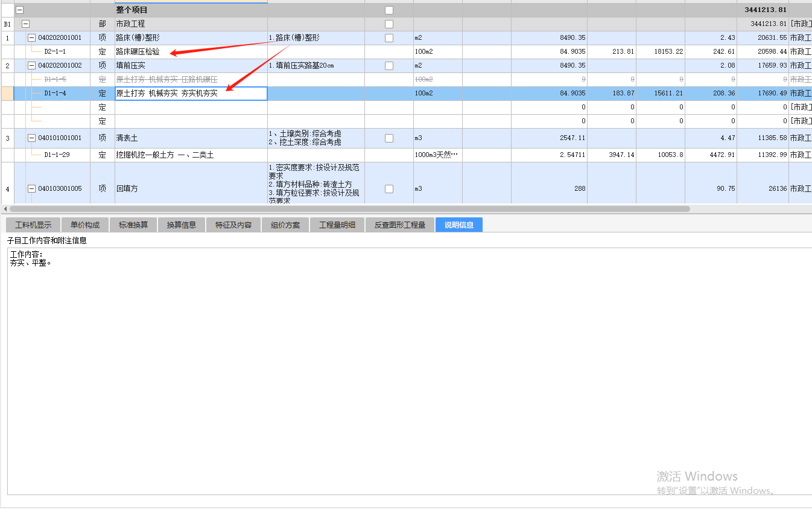This screenshot has width=812, height=509.
Task: Collapse item 040101001001 tree node
Action: tap(31, 138)
